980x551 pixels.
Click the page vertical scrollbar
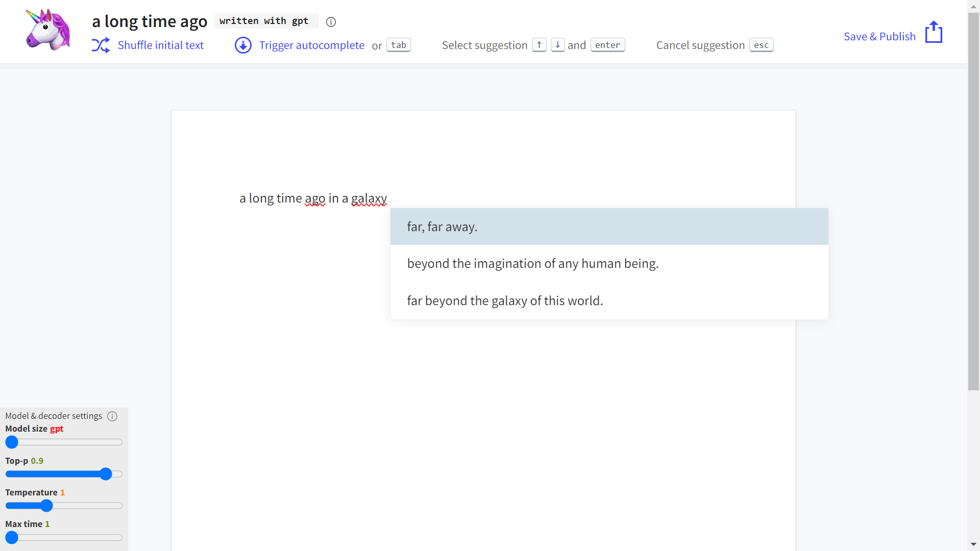[x=973, y=202]
